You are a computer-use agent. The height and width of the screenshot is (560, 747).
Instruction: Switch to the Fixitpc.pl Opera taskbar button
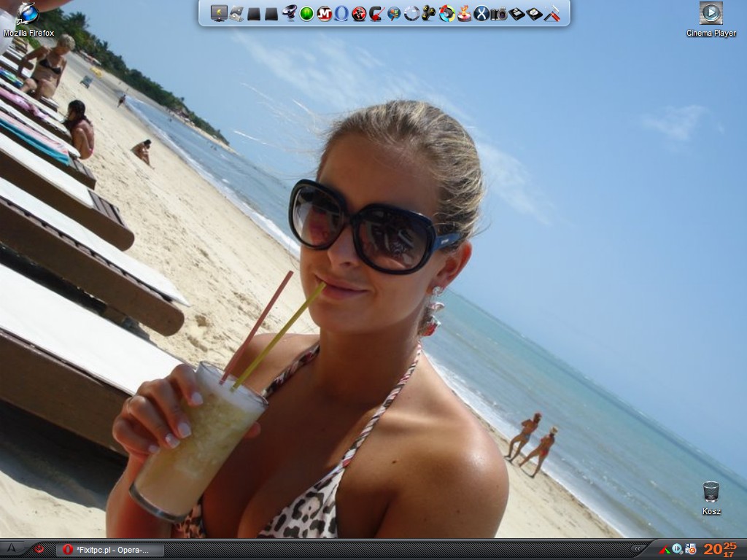point(111,550)
